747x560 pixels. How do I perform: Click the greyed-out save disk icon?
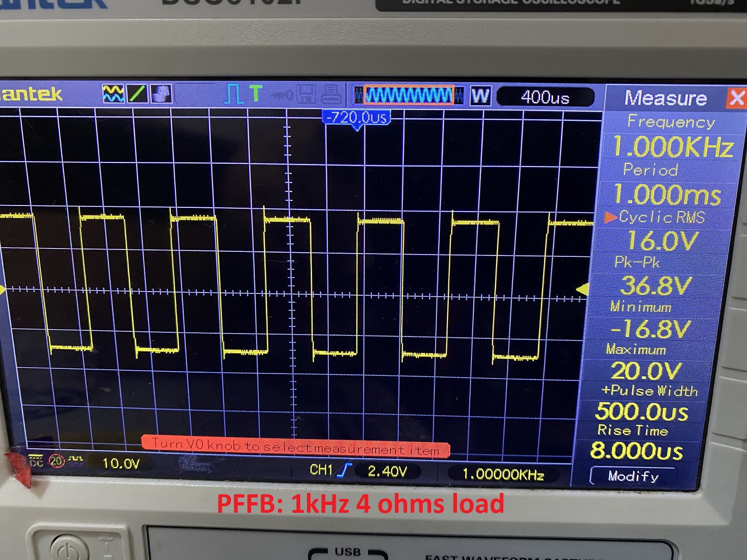tap(307, 95)
